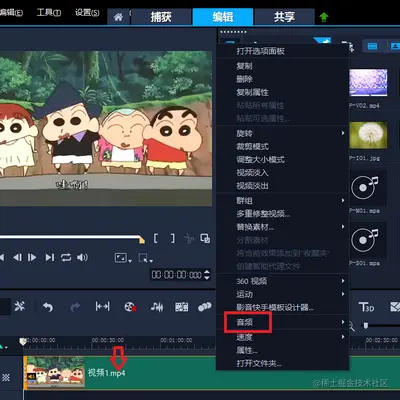This screenshot has height=400, width=400.
Task: Choose 复制 in context menu
Action: click(x=282, y=66)
